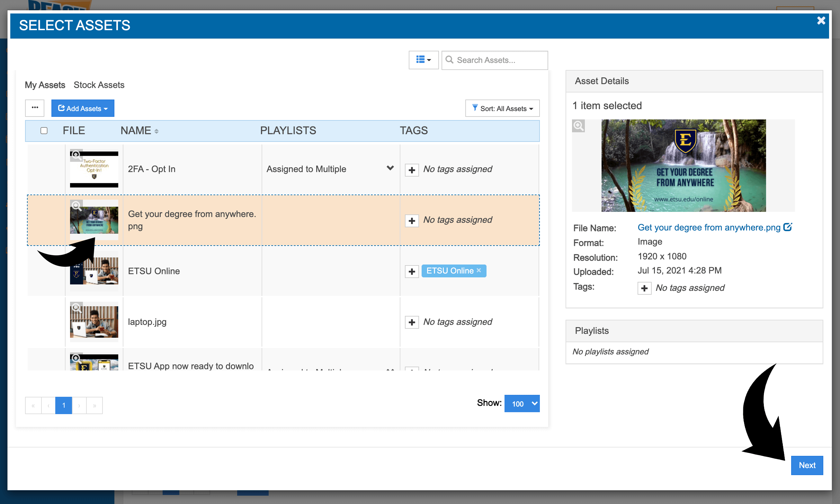
Task: Open the three-dots more options button
Action: pos(35,108)
